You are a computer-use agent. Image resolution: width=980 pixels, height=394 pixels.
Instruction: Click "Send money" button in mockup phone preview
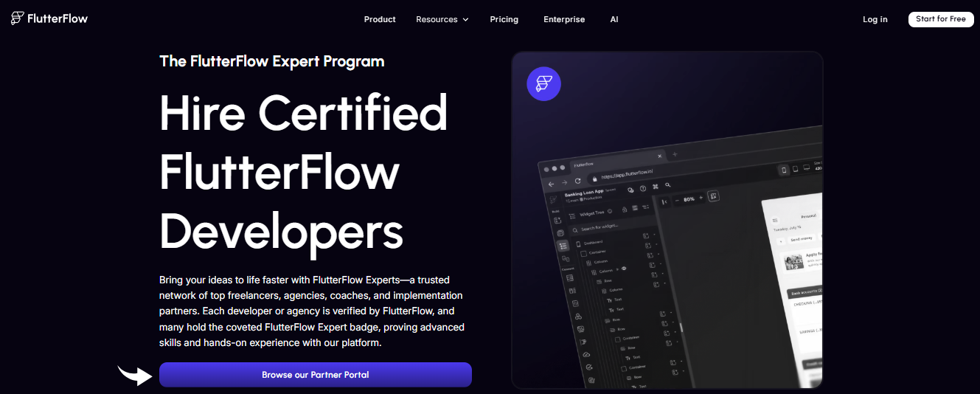click(x=802, y=239)
